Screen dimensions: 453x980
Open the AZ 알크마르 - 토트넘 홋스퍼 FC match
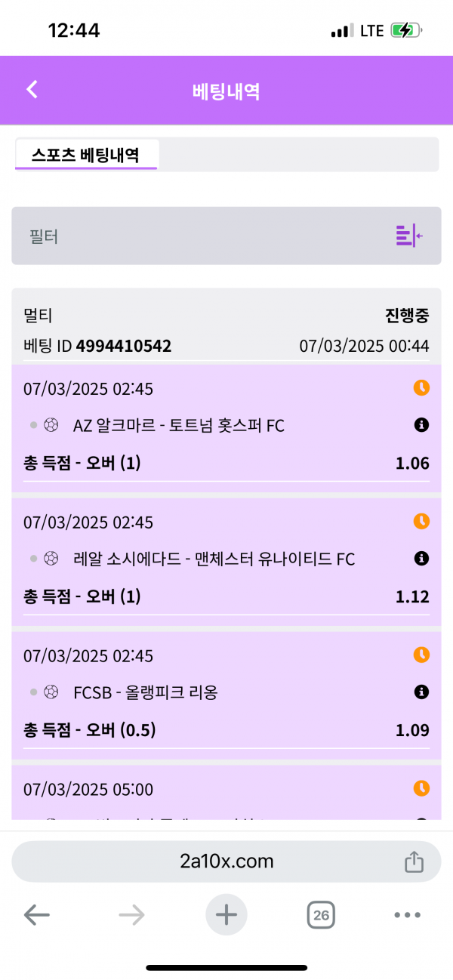[179, 426]
